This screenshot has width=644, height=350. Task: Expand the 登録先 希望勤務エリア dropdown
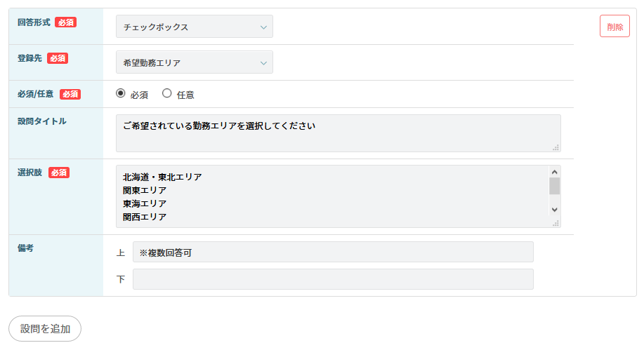(x=194, y=62)
